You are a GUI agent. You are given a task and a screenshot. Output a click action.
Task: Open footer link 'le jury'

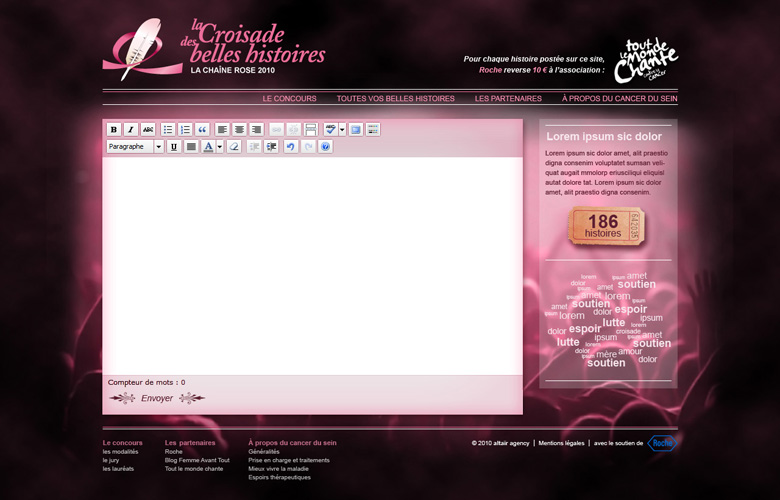click(111, 460)
